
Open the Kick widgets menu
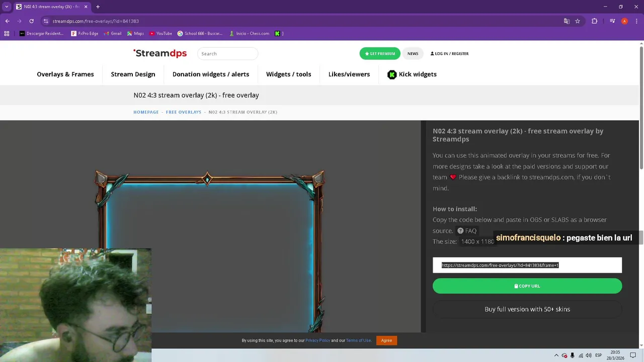click(412, 74)
